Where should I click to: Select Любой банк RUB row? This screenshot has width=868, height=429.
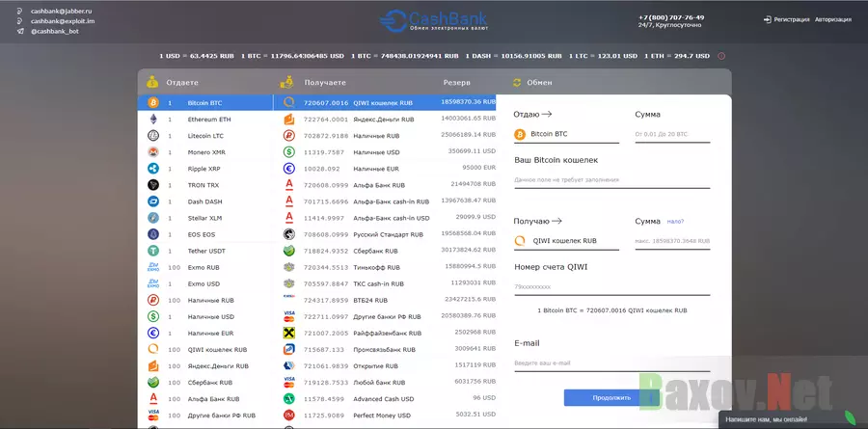click(x=385, y=383)
